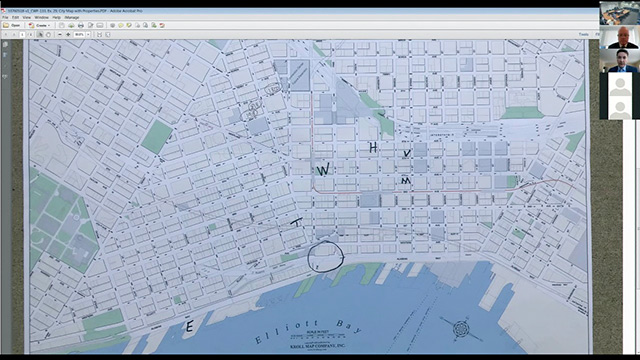The height and width of the screenshot is (360, 640).
Task: Click the Edit document icon beside the printer
Action: pos(91,25)
